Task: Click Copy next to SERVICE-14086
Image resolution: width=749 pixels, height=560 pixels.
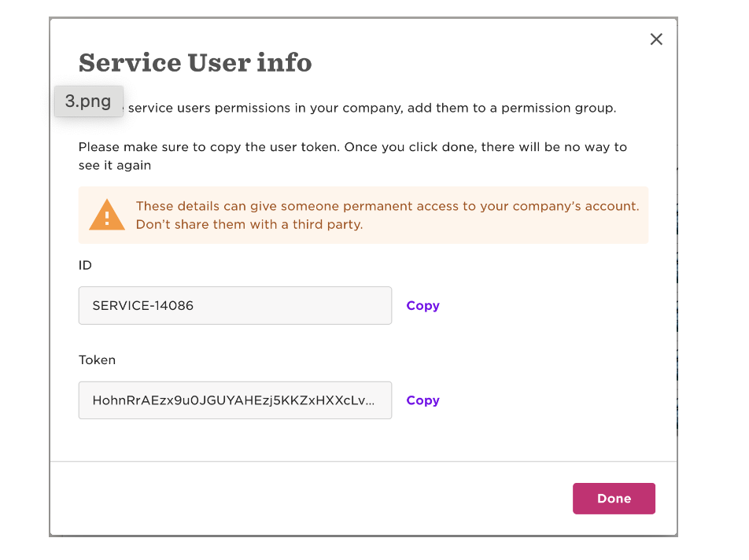Action: point(422,305)
